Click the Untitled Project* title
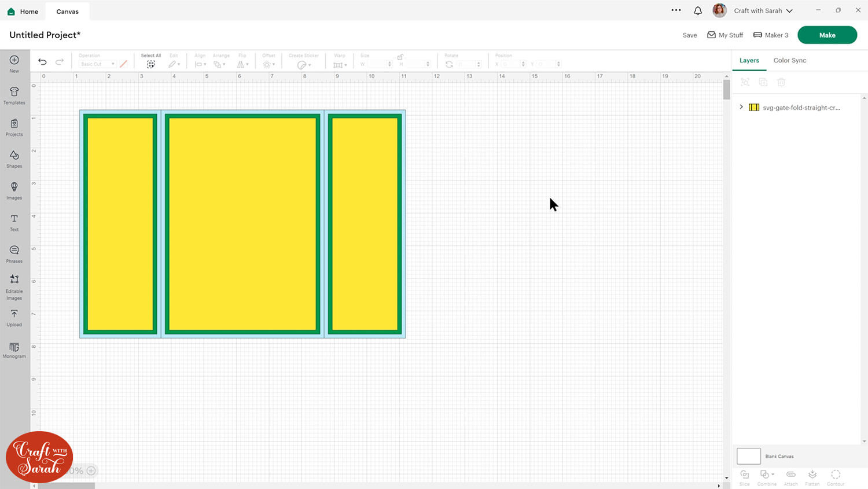 coord(45,35)
